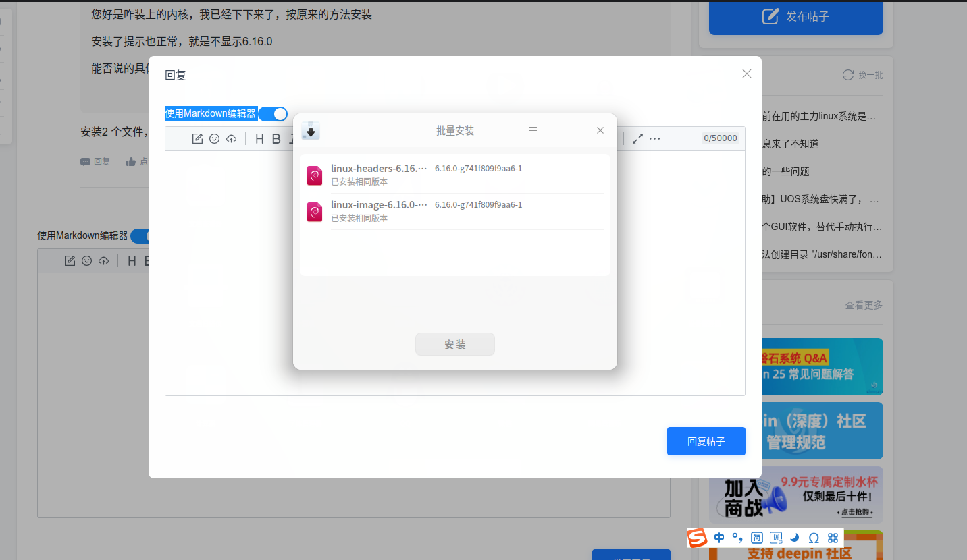Toggle Sogou 中 Chinese/English mode
Screen dimensions: 967x560
(x=719, y=538)
